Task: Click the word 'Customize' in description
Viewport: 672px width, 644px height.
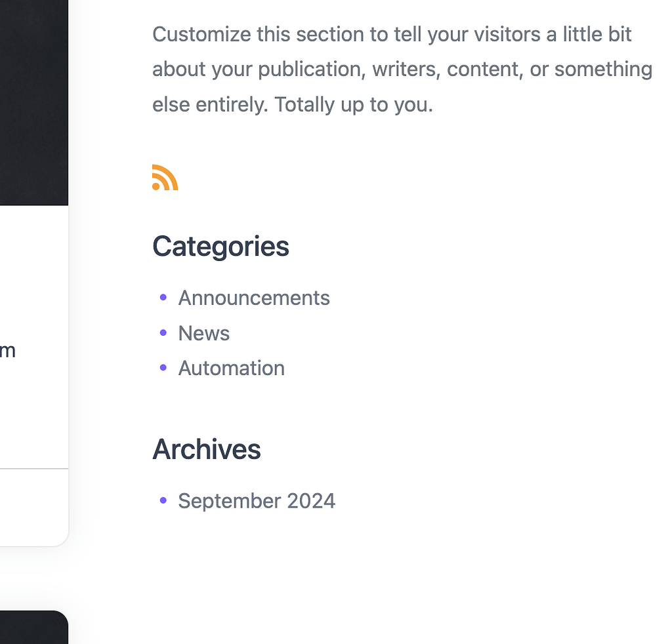Action: 198,34
